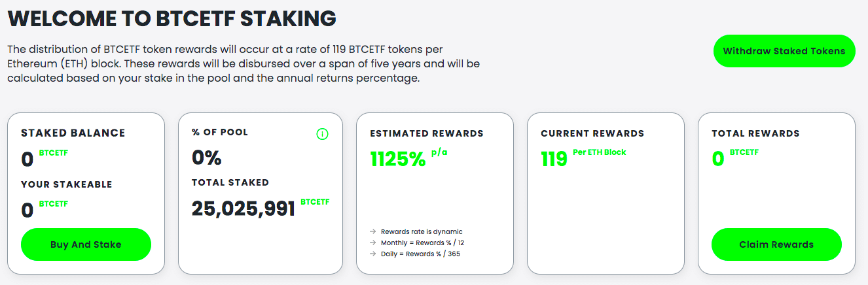Click arrow icon beside 'Rewards rate is dynamic'

pyautogui.click(x=373, y=231)
